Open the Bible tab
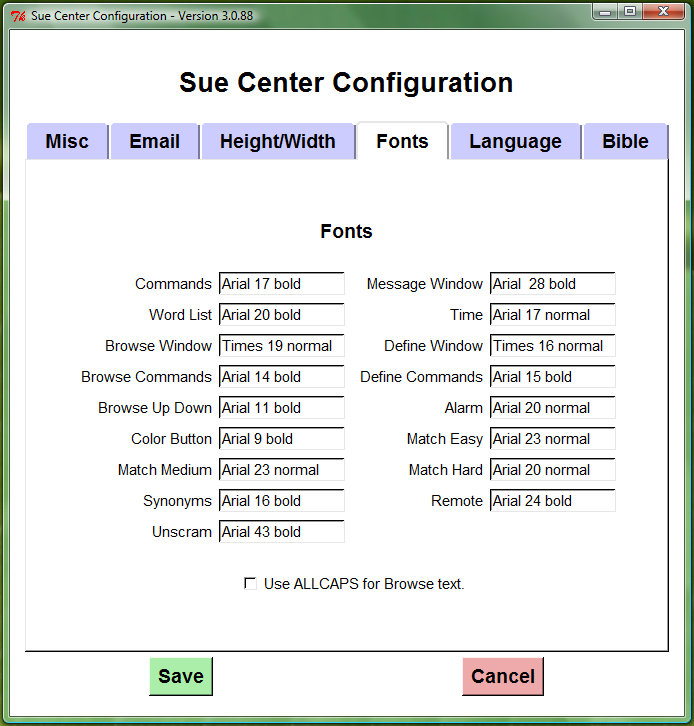 pos(625,142)
